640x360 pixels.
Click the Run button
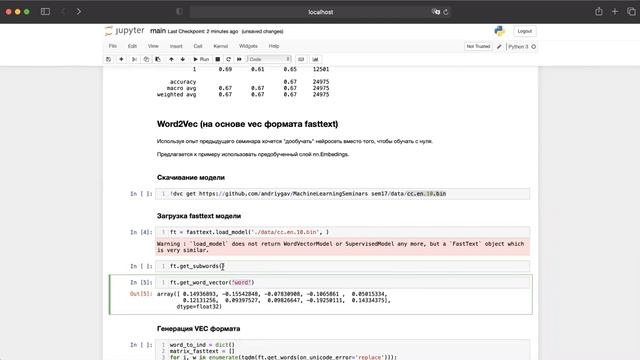(201, 59)
